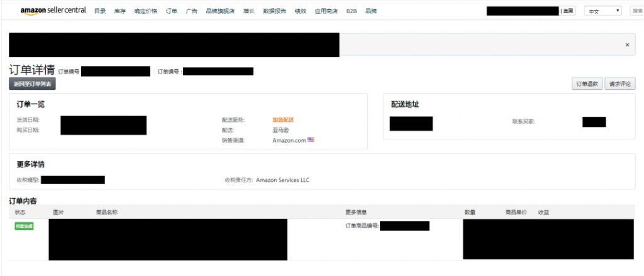Close the notification banner with X

point(627,45)
